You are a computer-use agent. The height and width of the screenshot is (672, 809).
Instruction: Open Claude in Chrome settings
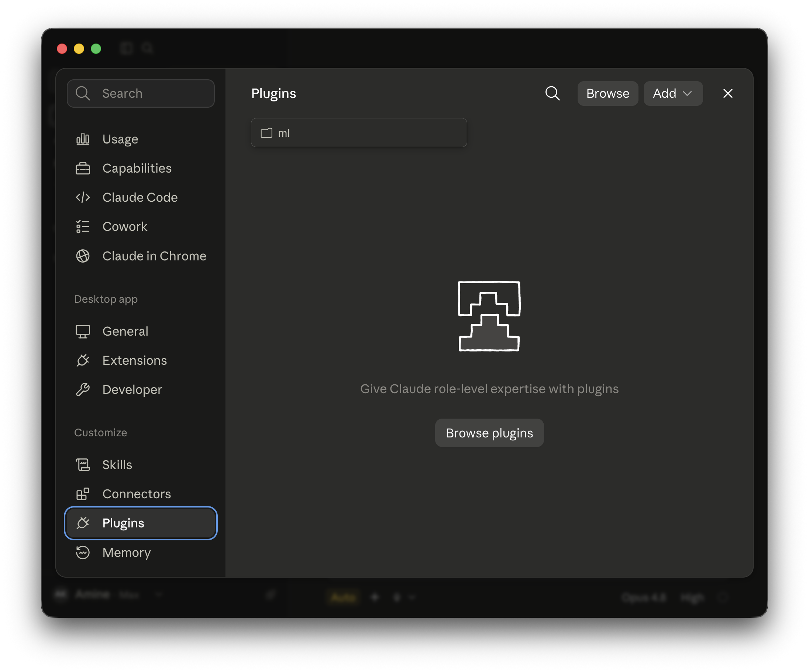coord(141,256)
